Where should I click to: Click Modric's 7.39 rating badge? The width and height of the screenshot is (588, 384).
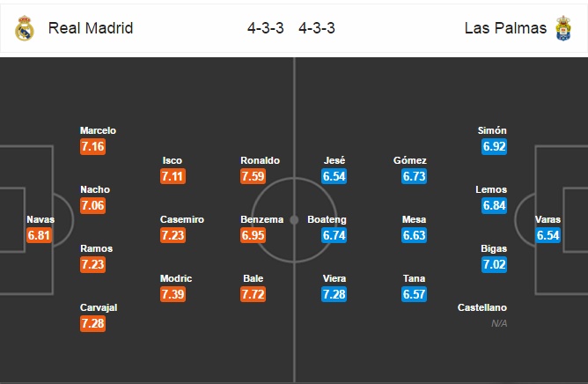[x=173, y=294]
